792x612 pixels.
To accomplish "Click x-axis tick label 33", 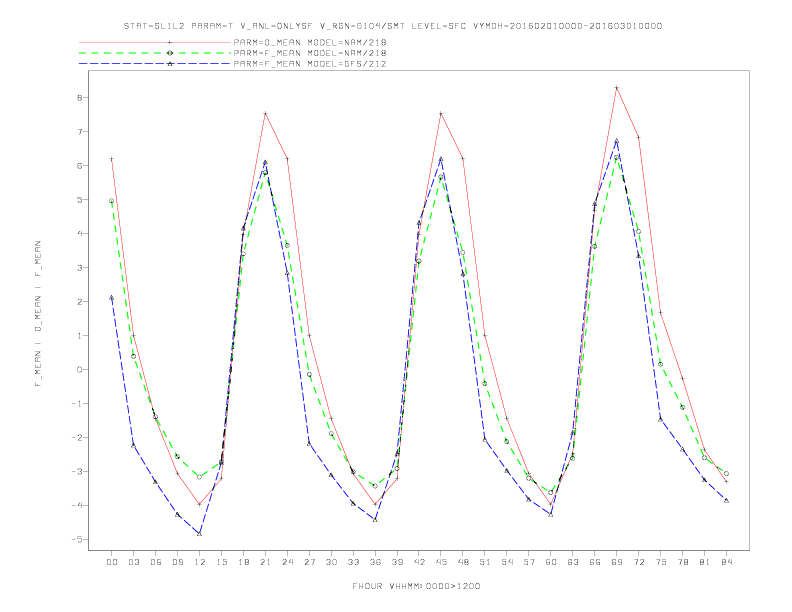I will 353,562.
